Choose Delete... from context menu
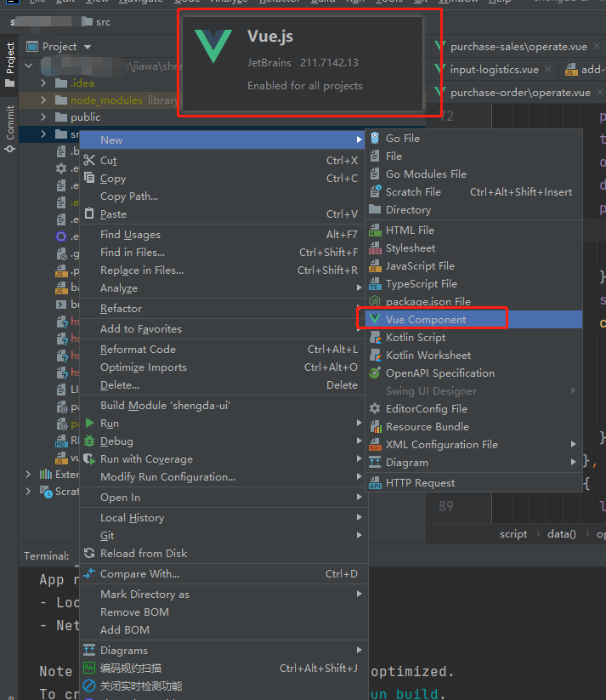The height and width of the screenshot is (700, 606). coord(224,385)
